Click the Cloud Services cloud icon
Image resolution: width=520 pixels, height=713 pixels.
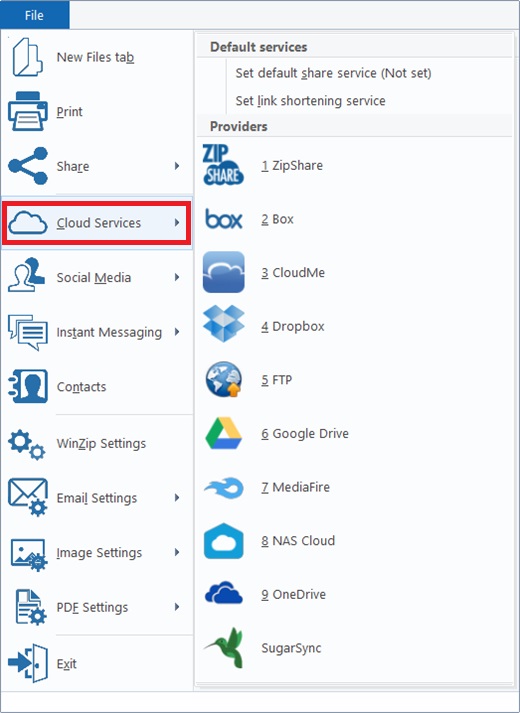point(28,223)
